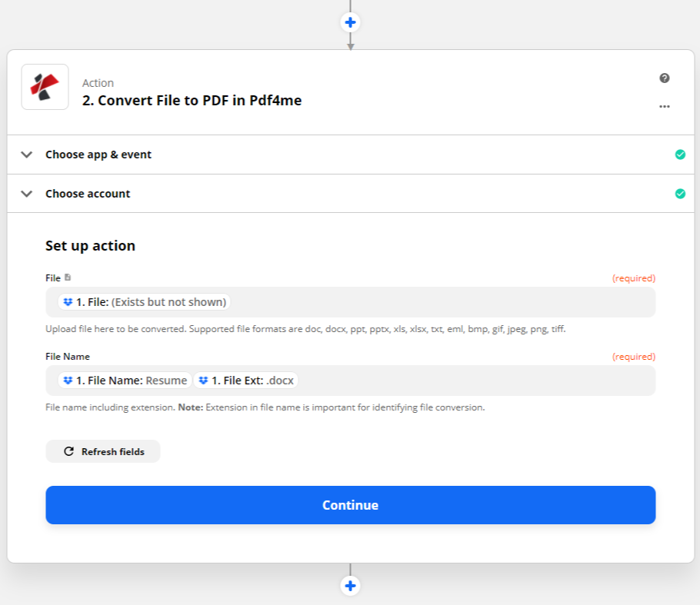Open the Choose app & event section title
Viewport: 700px width, 605px height.
tap(98, 155)
